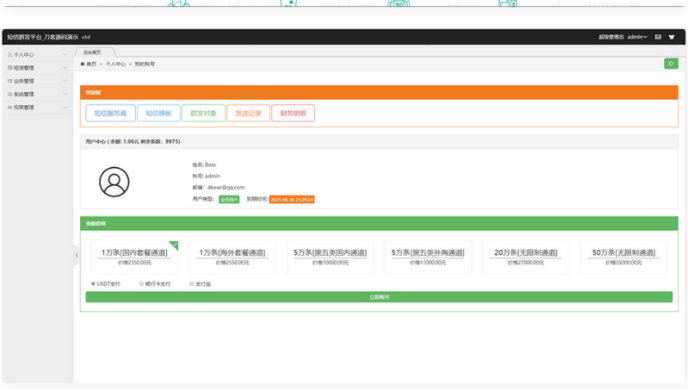This screenshot has height=389, width=696.
Task: Click the dkewl@qq.com email text
Action: 225,187
